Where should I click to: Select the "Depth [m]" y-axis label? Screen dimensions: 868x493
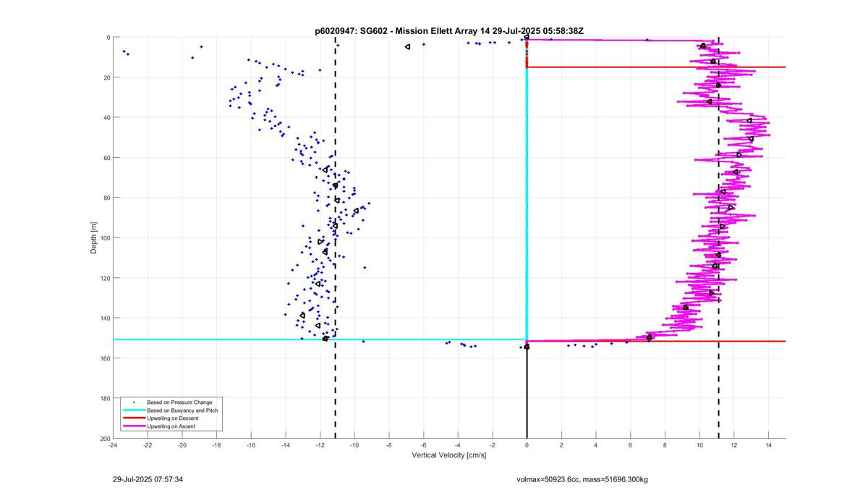point(94,237)
